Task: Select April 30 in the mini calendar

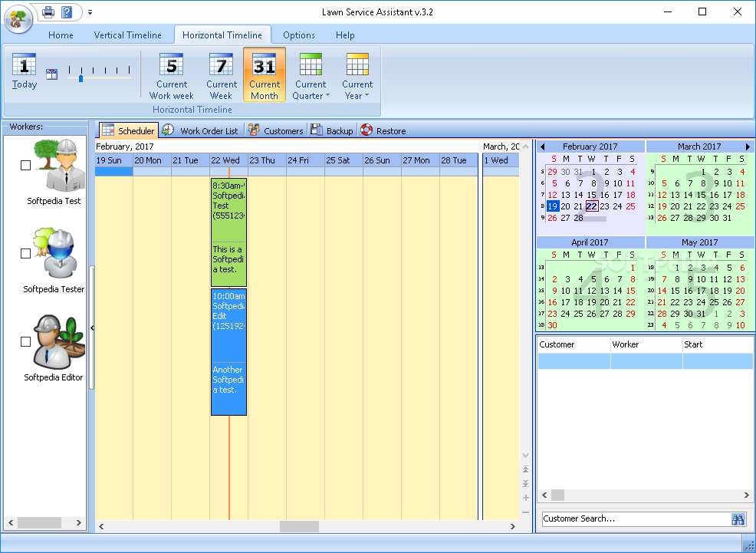Action: (553, 325)
